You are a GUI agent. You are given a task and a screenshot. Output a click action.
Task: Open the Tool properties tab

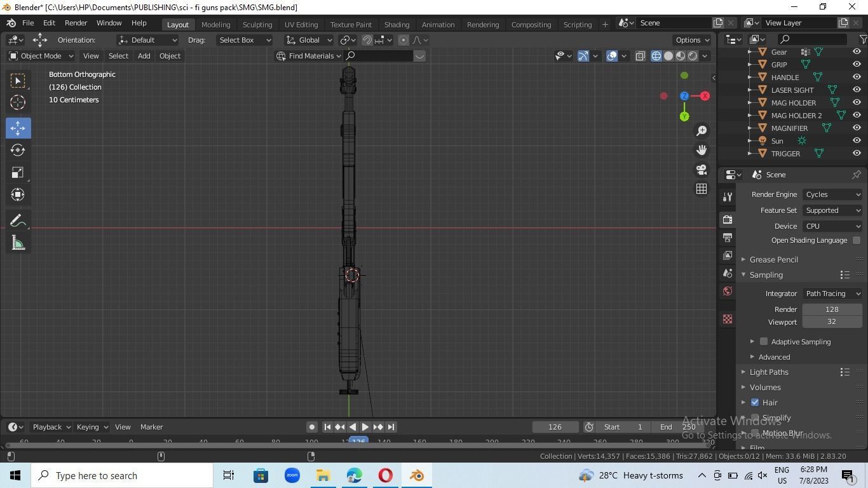click(x=728, y=197)
